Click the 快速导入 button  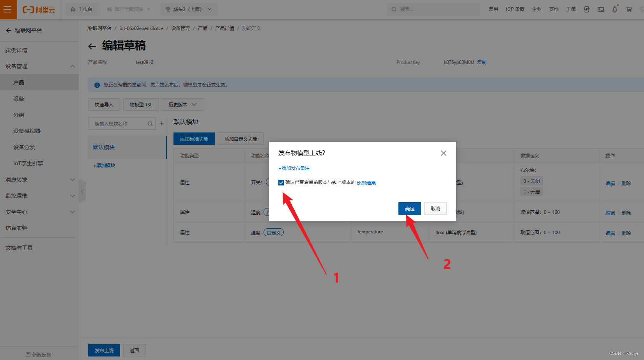104,104
